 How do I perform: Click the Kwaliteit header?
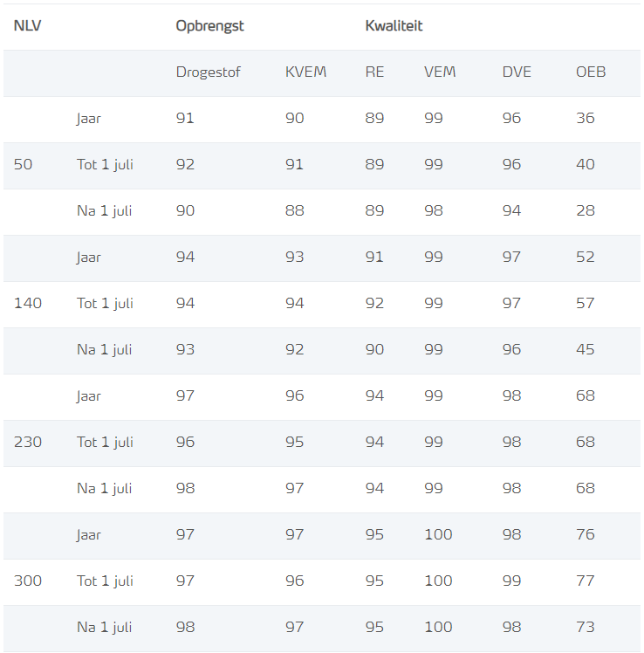pyautogui.click(x=394, y=26)
